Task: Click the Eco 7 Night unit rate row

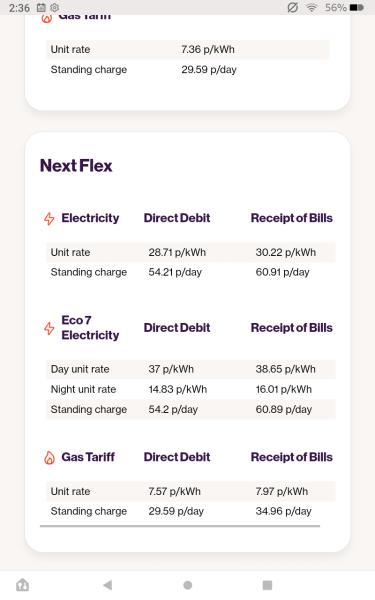Action: point(191,389)
